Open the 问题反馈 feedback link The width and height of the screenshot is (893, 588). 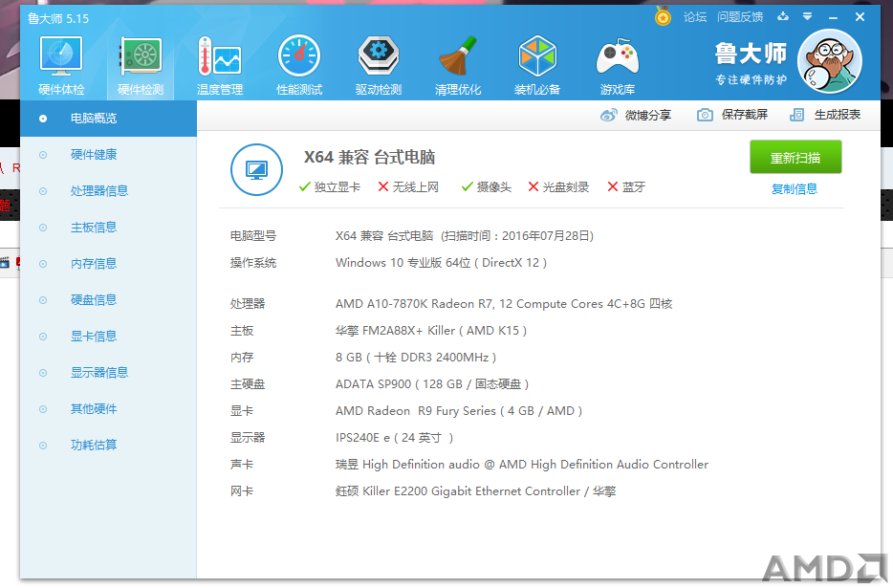pyautogui.click(x=740, y=17)
